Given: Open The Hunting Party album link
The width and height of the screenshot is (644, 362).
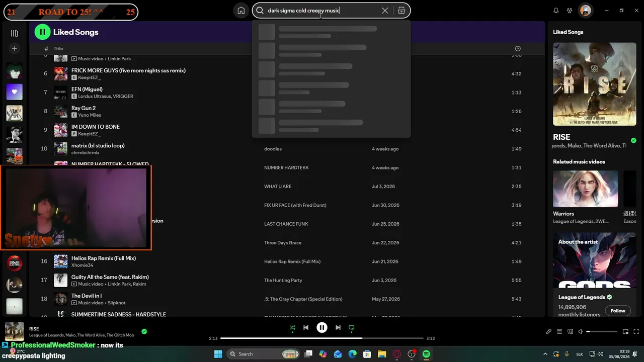Looking at the screenshot, I should tap(283, 281).
